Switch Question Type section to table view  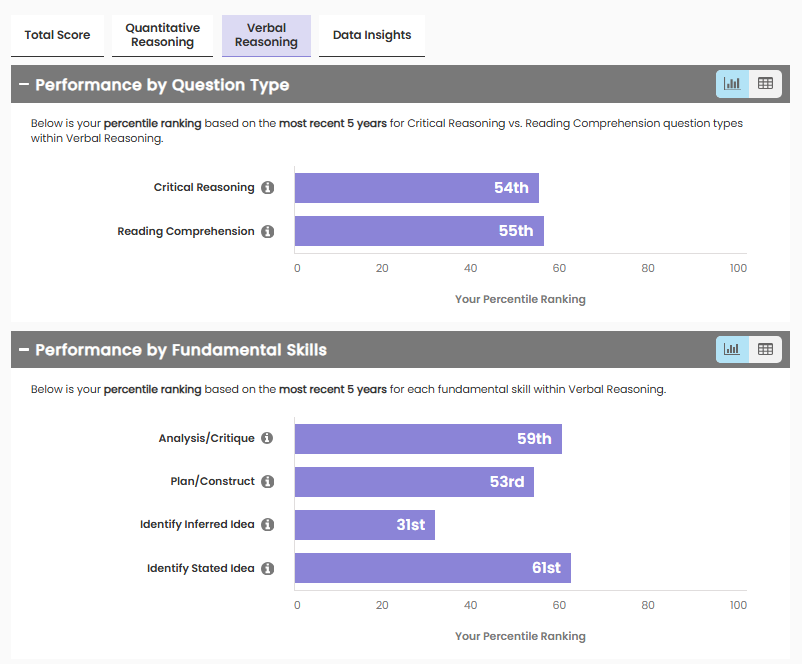coord(765,84)
